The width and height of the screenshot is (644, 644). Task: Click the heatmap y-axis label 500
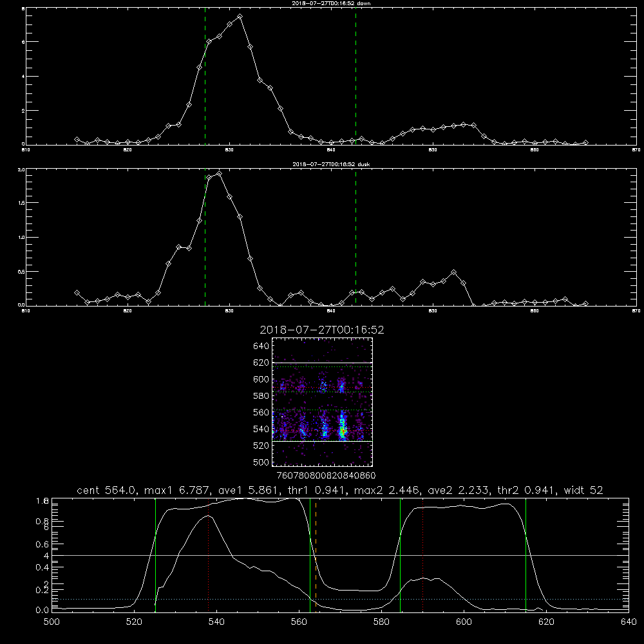tap(261, 462)
